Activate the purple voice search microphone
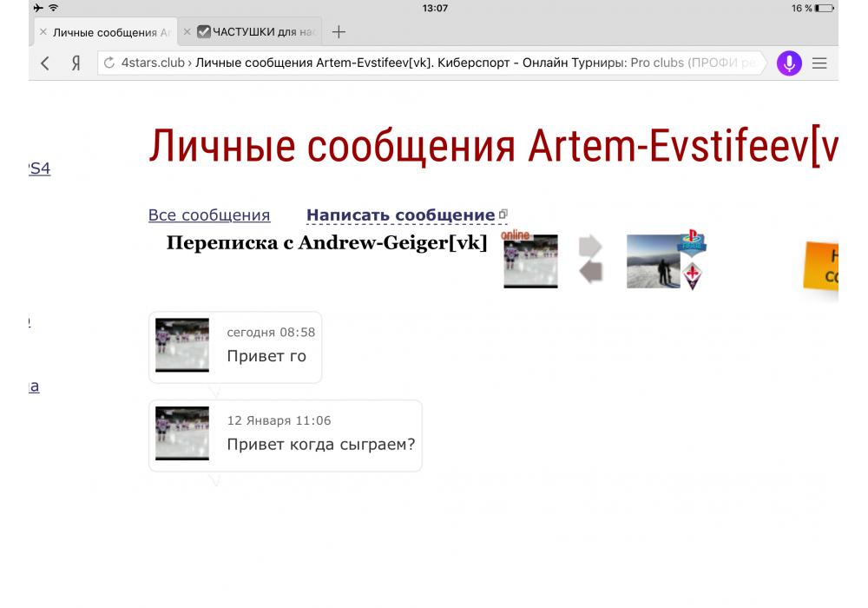This screenshot has height=608, width=868. click(x=789, y=63)
